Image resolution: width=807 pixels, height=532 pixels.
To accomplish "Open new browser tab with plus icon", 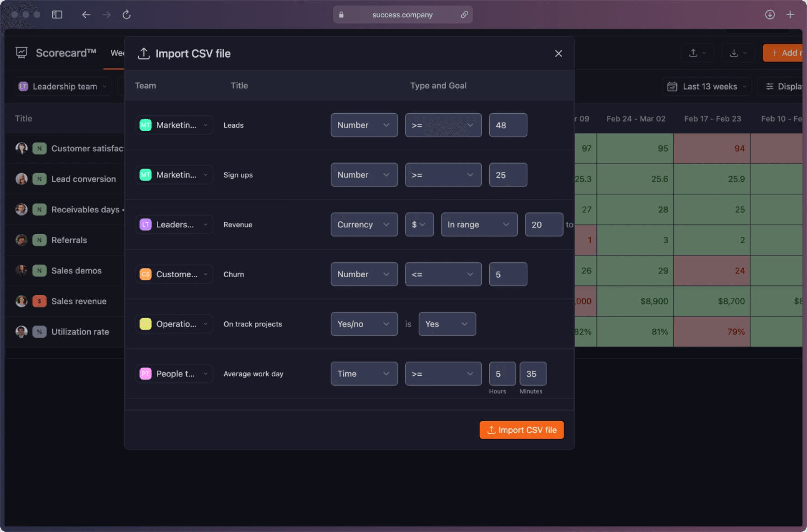I will (790, 15).
